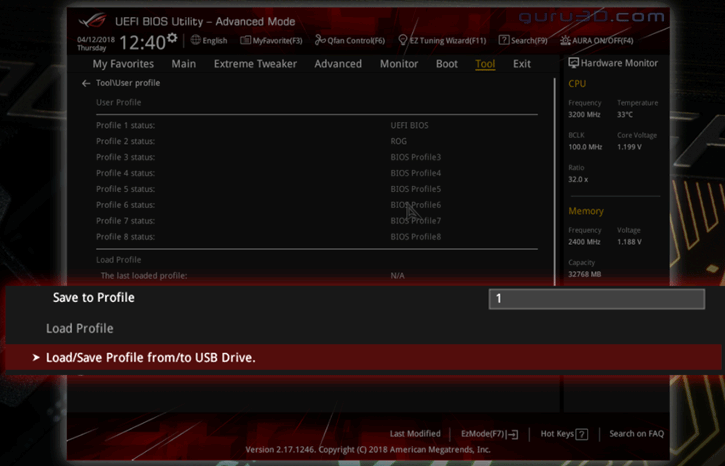Click Search on FAQ link

(636, 434)
